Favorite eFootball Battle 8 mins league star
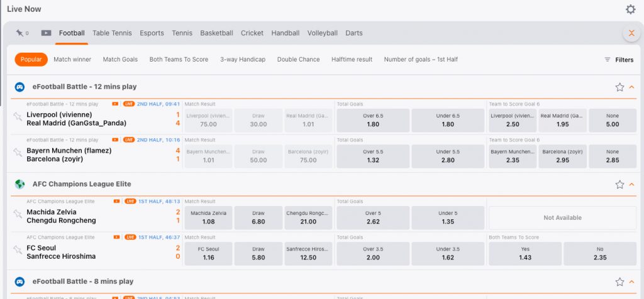Screen dimensions: 644x299 (x=619, y=282)
